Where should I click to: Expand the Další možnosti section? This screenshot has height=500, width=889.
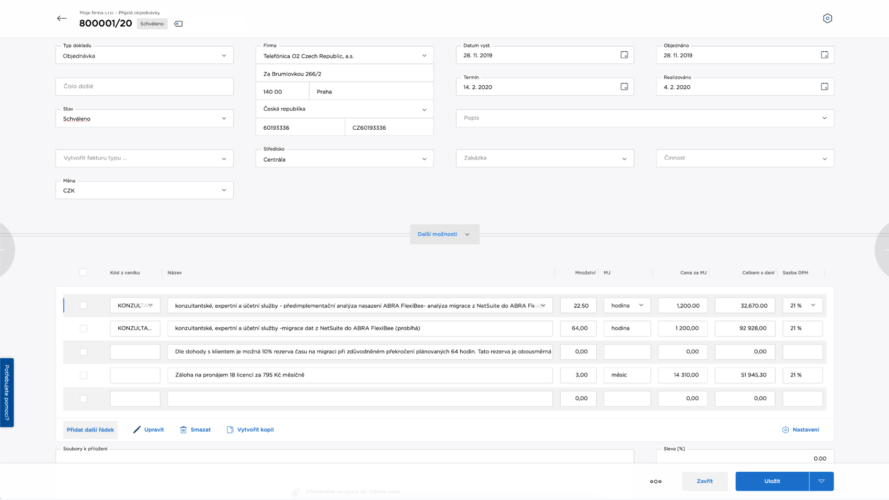[444, 234]
